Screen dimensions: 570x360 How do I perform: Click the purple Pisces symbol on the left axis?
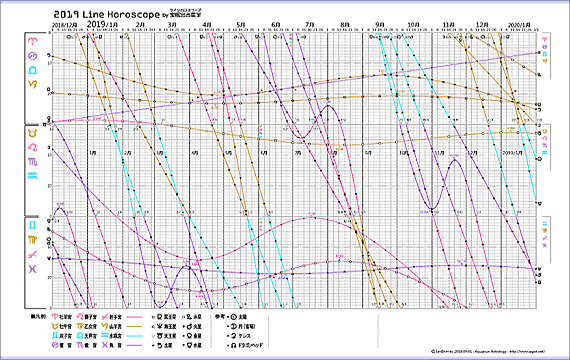[x=33, y=269]
